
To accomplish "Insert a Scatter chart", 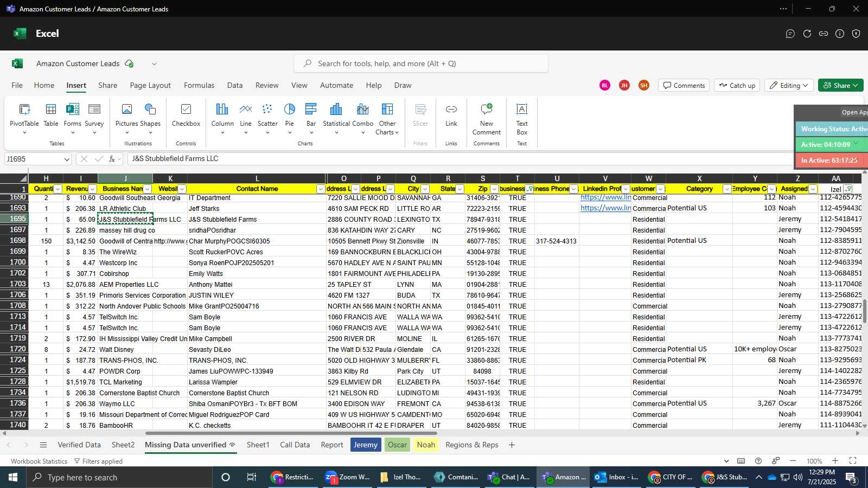I will (x=267, y=118).
